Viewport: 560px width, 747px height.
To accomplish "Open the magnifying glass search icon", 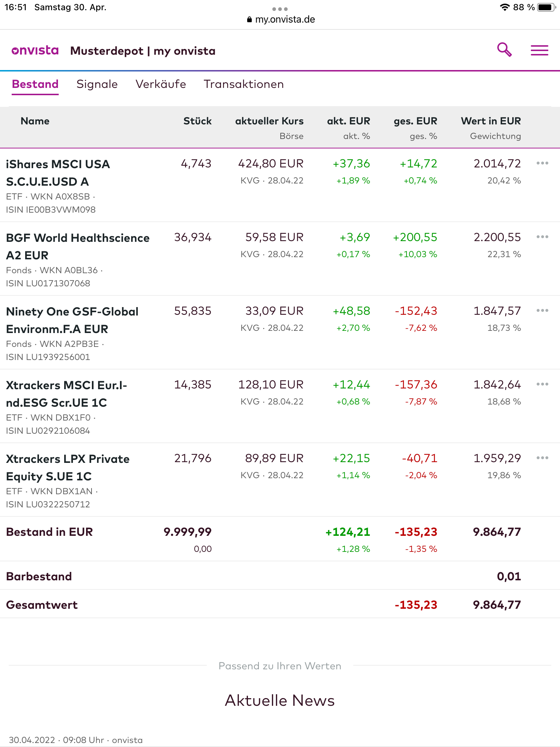I will click(x=505, y=50).
